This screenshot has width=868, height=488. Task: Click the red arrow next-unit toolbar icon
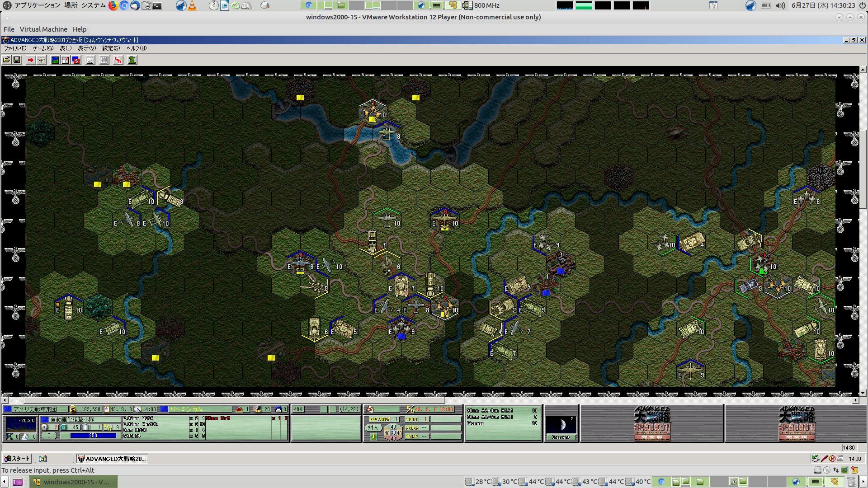(x=30, y=60)
